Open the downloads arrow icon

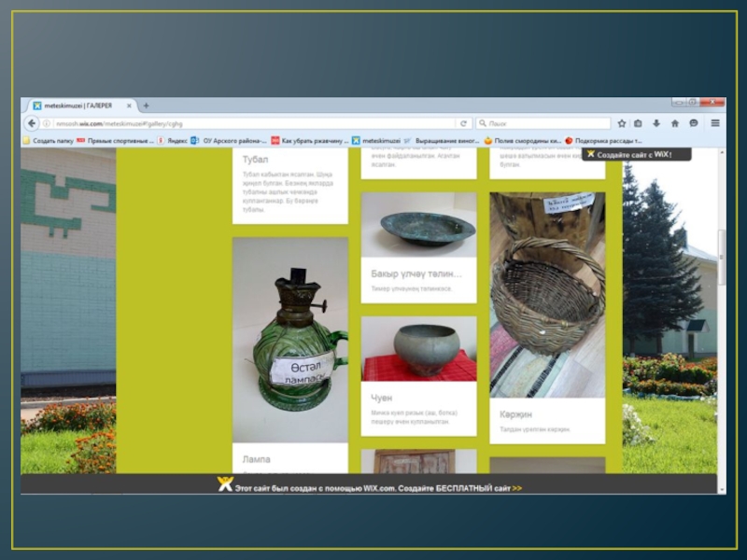[656, 123]
